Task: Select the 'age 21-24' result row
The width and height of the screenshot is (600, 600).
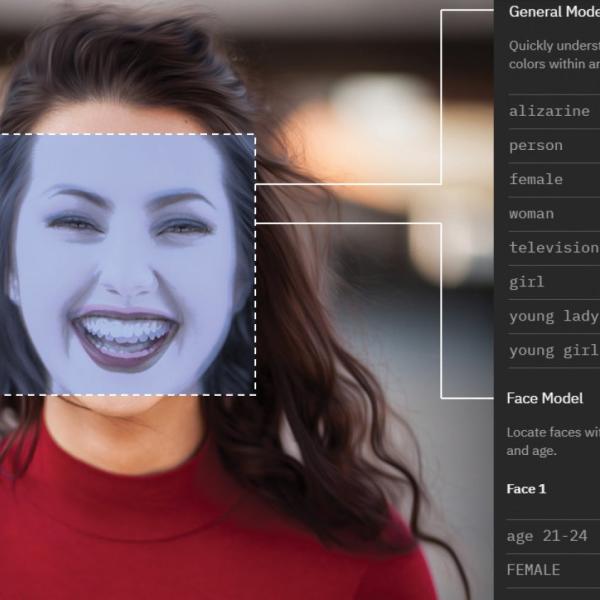Action: point(553,536)
